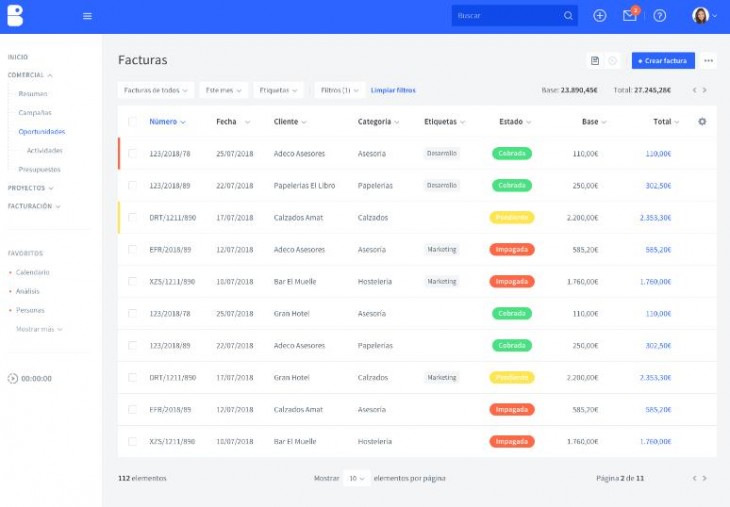Screen dimensions: 730x507
Task: Open Calendario favorite
Action: (x=33, y=272)
